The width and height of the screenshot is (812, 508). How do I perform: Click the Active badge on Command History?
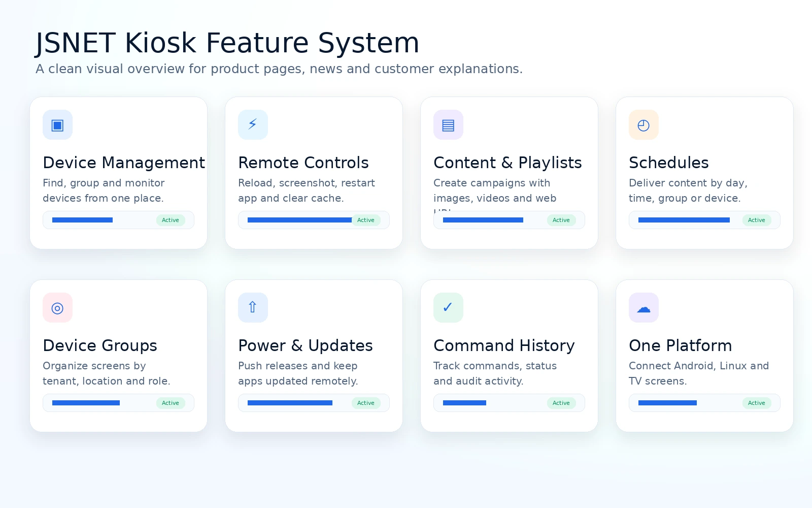[561, 403]
